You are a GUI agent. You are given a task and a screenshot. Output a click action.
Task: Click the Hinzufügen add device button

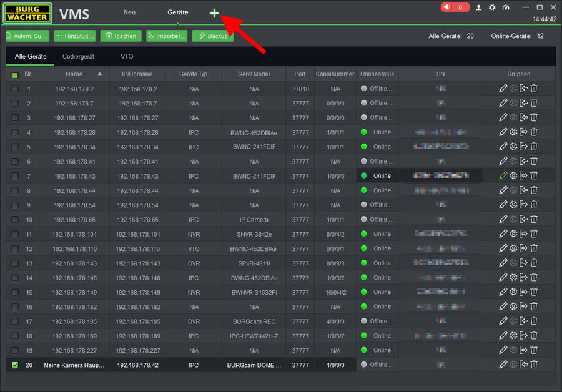point(75,36)
